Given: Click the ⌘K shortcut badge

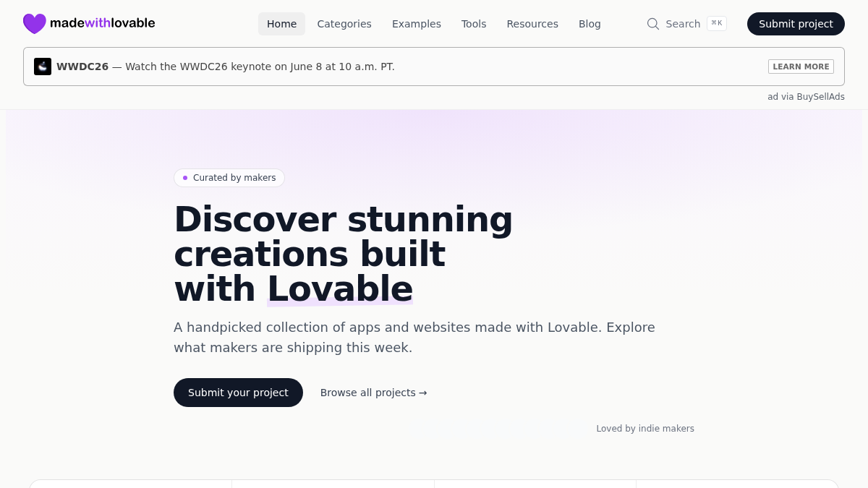Looking at the screenshot, I should (717, 23).
